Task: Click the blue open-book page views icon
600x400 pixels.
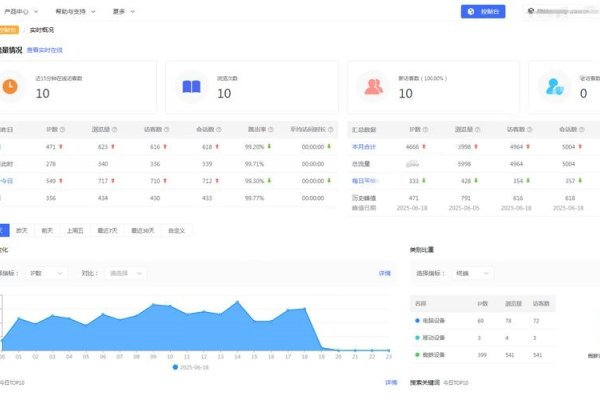Action: point(191,87)
